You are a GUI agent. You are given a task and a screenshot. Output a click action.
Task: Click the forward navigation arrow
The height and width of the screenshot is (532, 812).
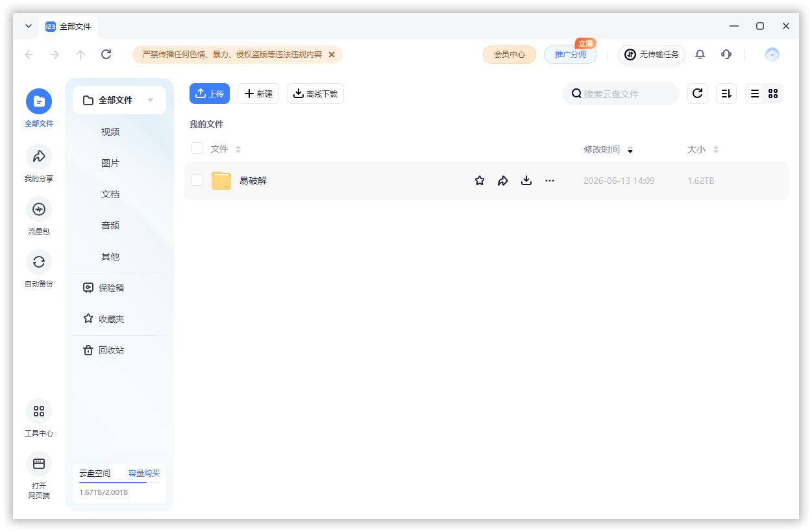pos(55,55)
